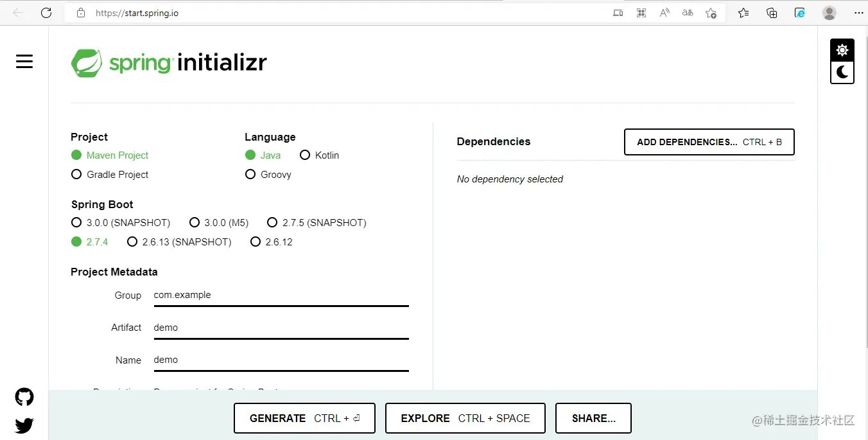The width and height of the screenshot is (868, 440).
Task: Open the GitHub icon link
Action: 24,397
